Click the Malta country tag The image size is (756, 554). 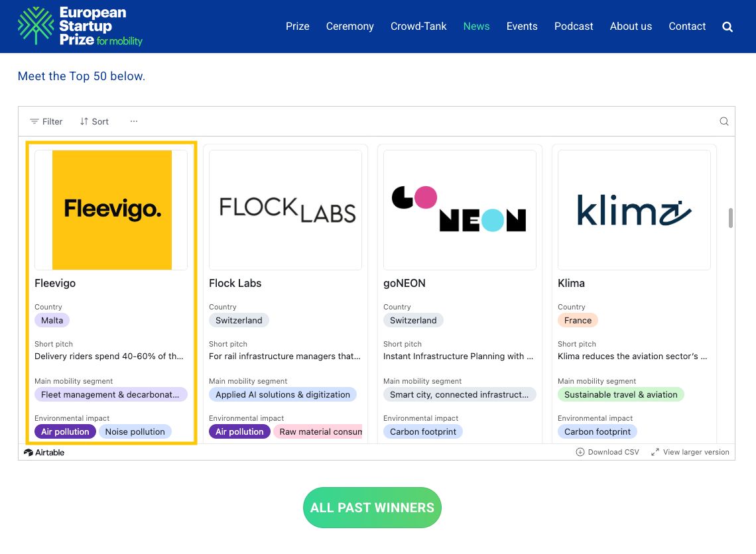(52, 320)
